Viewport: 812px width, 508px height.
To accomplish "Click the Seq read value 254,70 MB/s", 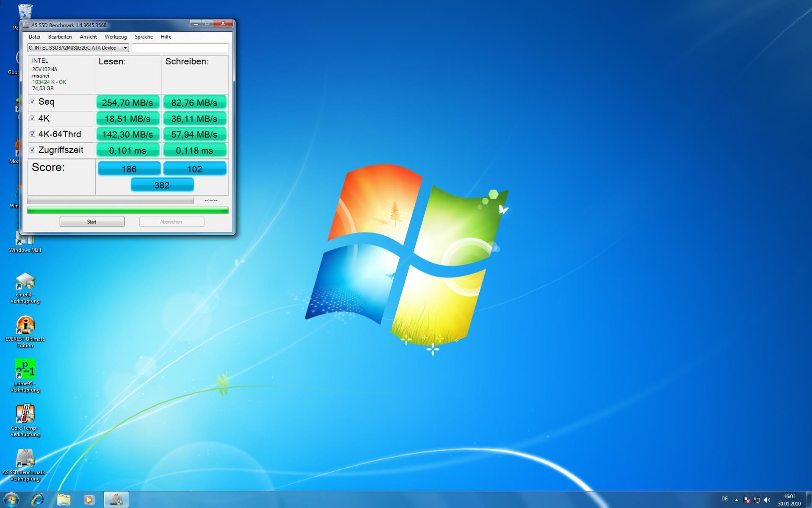I will (128, 103).
